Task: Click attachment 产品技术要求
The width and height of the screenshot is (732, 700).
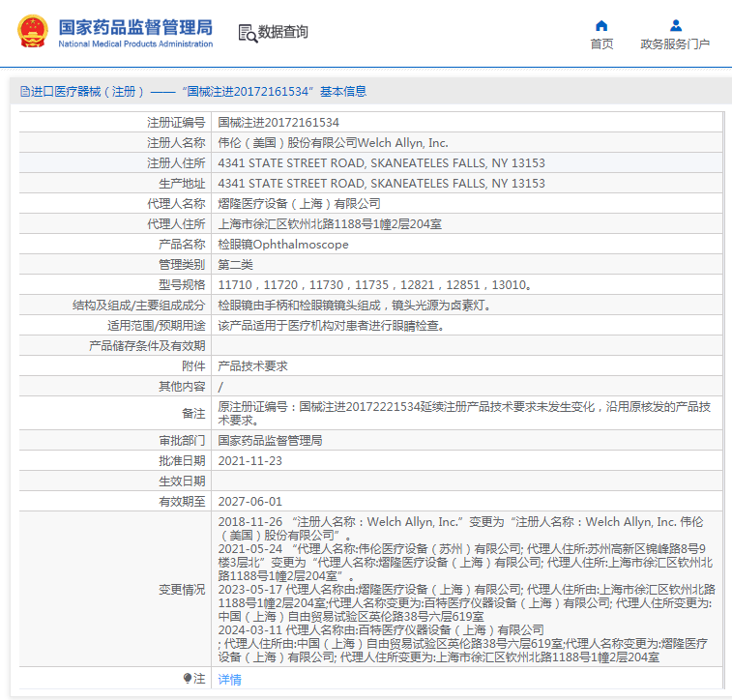Action: point(252,366)
